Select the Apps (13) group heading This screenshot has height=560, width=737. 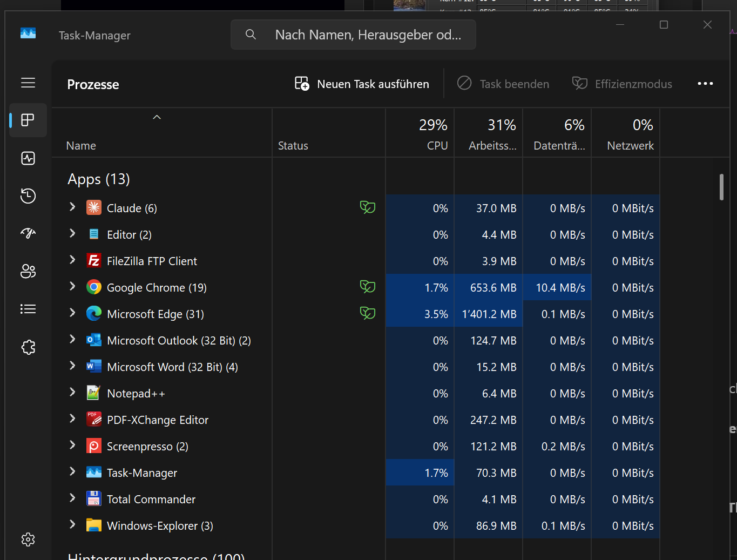[99, 179]
